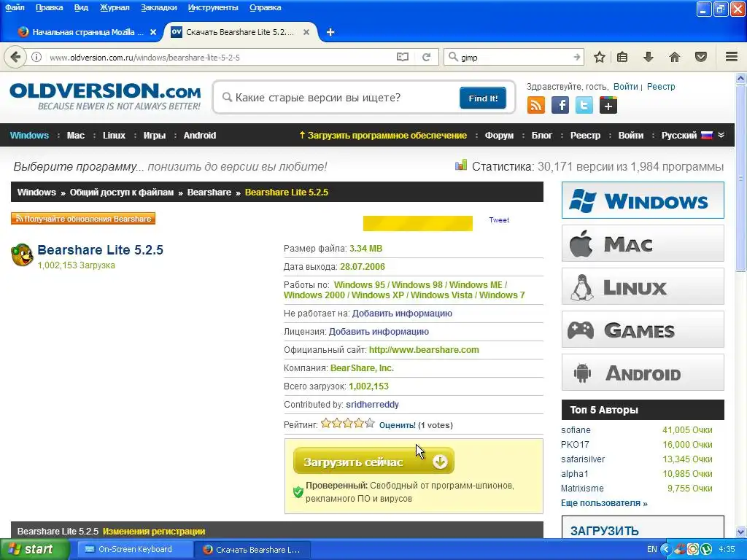
Task: Bookmark this page with star icon
Action: tap(600, 57)
